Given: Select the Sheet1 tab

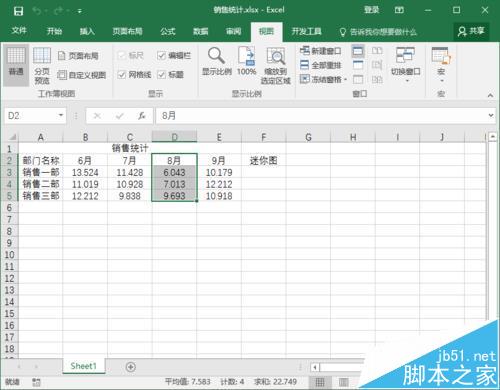Looking at the screenshot, I should (x=83, y=366).
